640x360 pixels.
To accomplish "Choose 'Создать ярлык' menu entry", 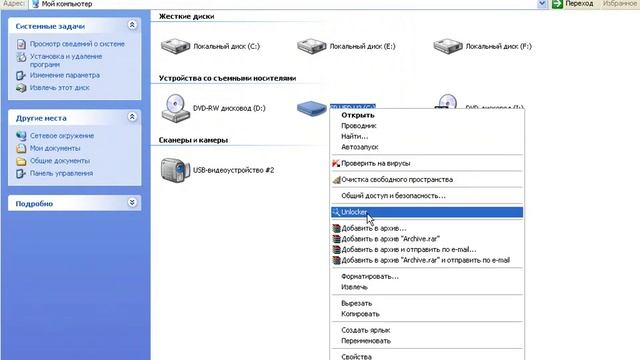I will (427, 331).
